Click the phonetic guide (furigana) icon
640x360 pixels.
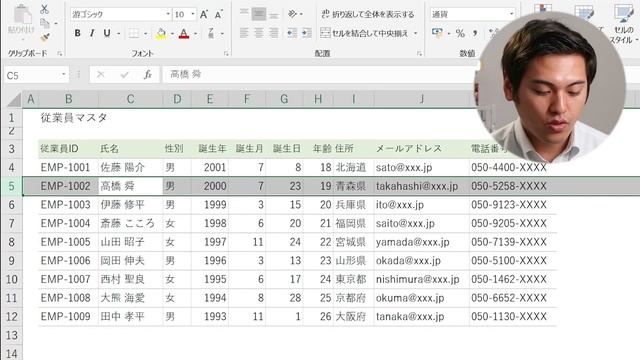click(x=211, y=33)
